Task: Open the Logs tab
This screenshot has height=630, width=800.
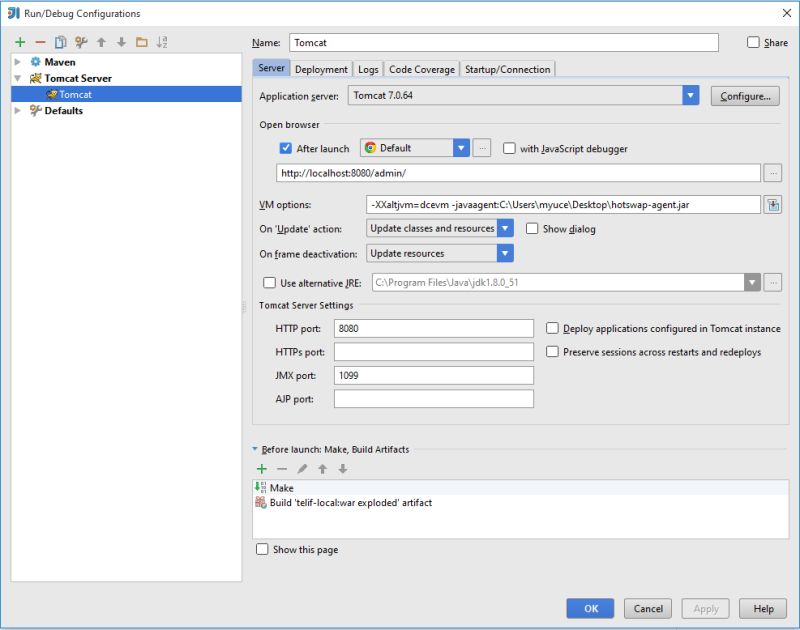Action: point(368,69)
